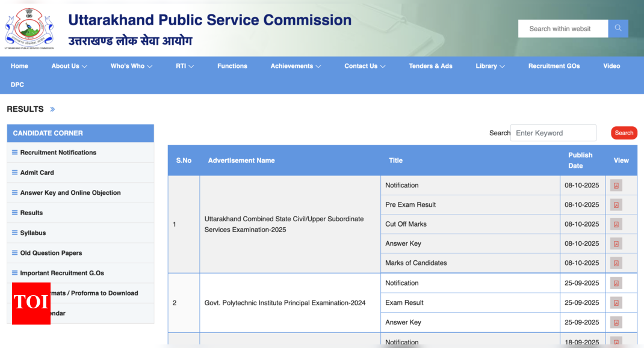This screenshot has height=348, width=644.
Task: View PDF for Marks of Candidates
Action: point(616,263)
